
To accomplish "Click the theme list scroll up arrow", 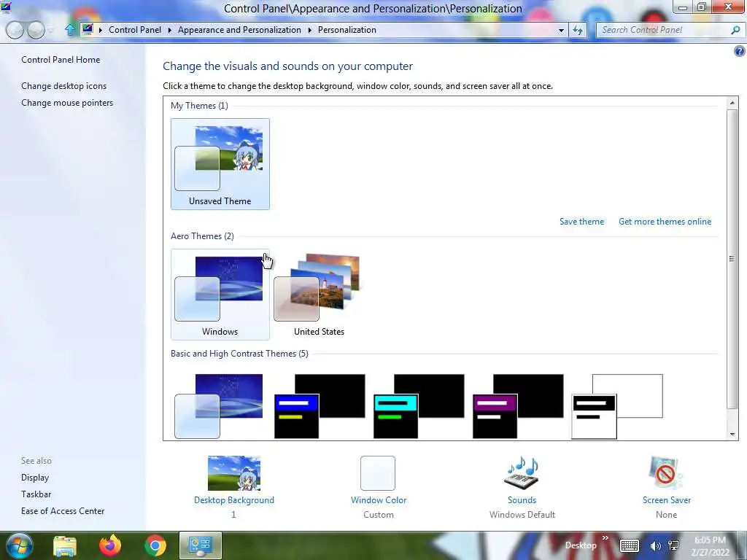I will 732,103.
